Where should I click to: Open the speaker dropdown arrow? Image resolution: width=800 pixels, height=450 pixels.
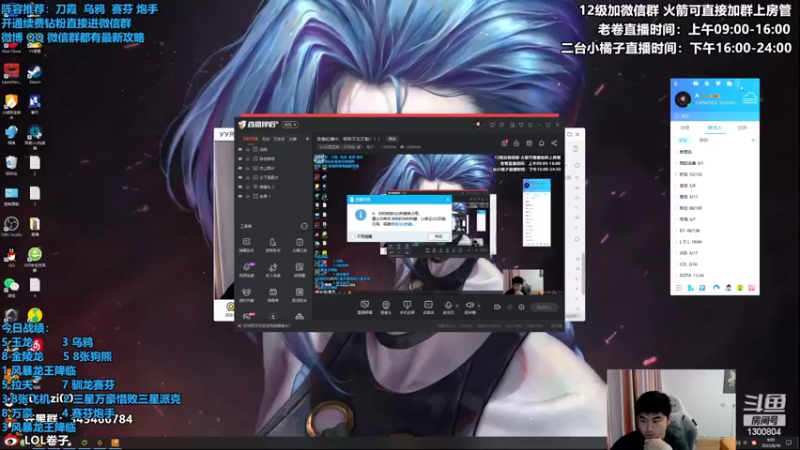coord(479,306)
